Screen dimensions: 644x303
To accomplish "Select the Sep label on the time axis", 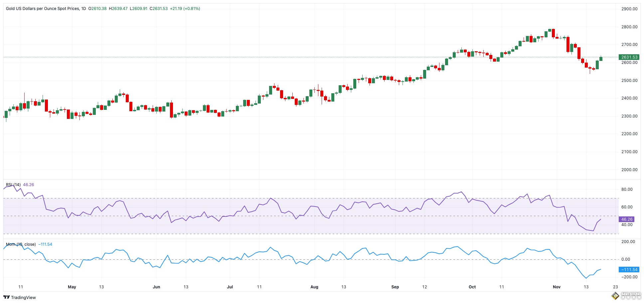I will pos(395,287).
